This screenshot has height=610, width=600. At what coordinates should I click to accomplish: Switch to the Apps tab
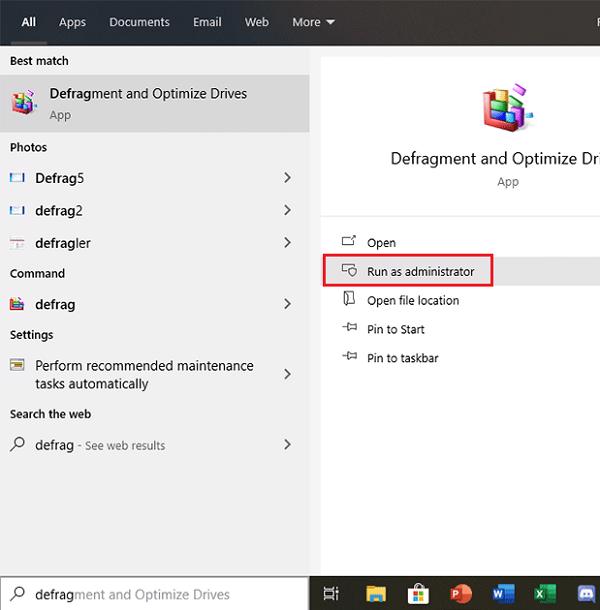pyautogui.click(x=72, y=22)
